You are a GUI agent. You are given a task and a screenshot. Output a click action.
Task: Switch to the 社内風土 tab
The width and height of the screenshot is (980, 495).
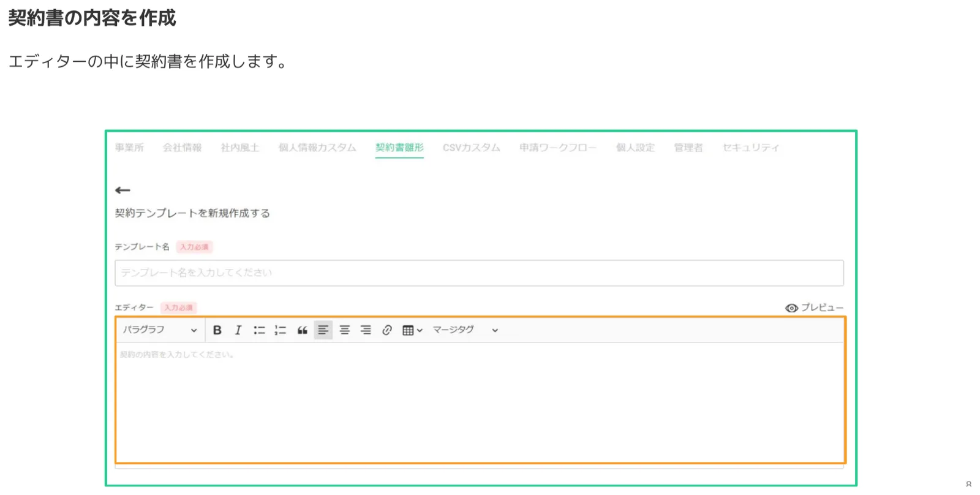240,148
